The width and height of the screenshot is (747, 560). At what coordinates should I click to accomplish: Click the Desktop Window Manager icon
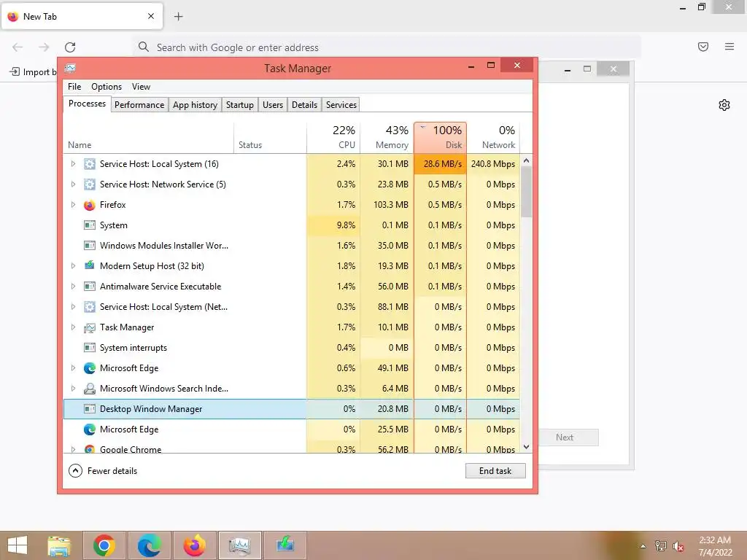[89, 409]
